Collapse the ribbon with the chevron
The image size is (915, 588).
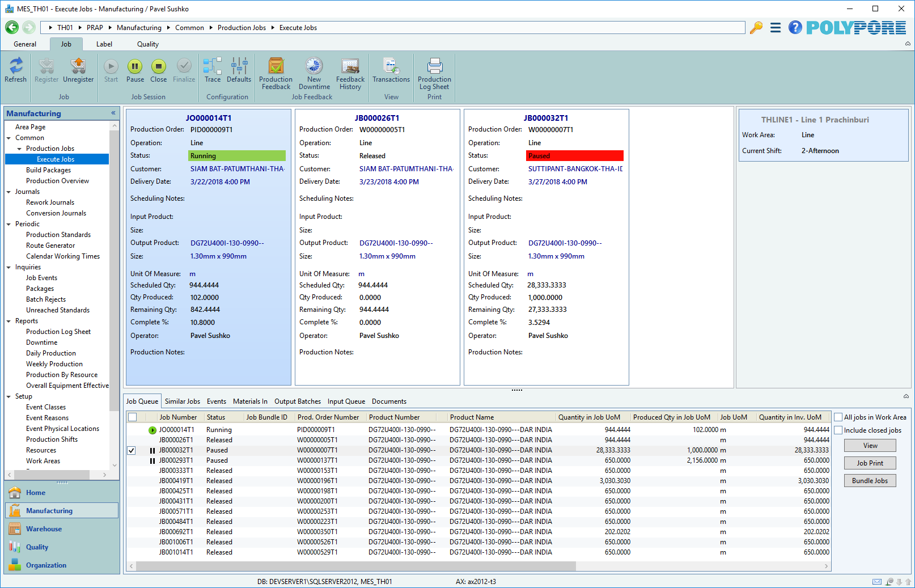[907, 44]
